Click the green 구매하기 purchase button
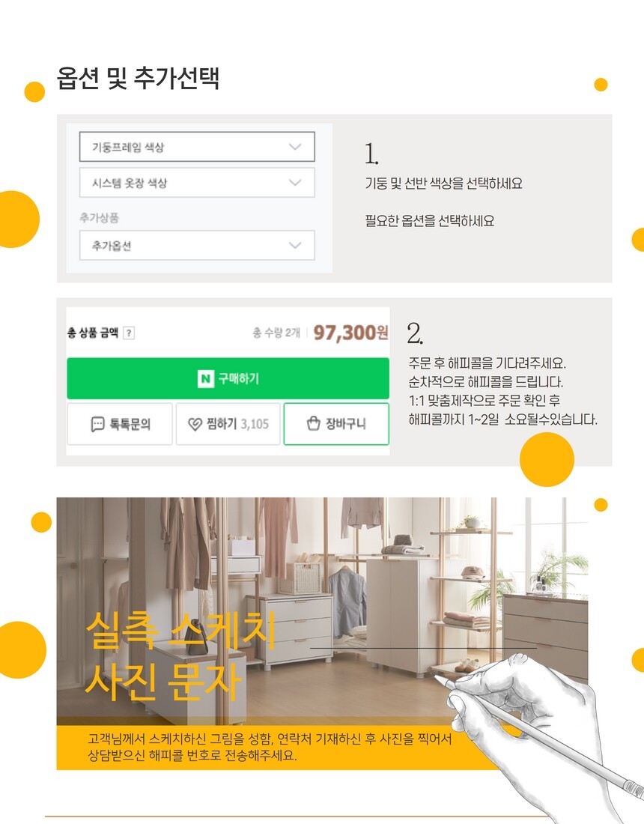 [228, 378]
